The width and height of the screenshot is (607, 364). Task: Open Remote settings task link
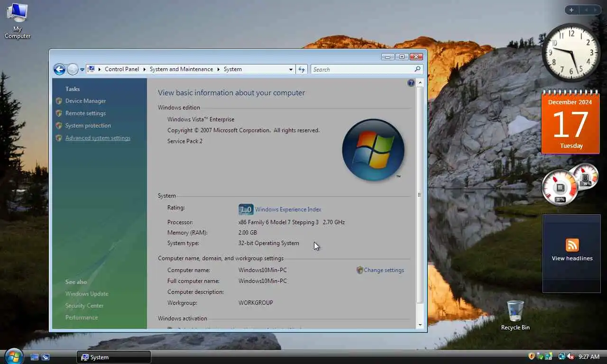click(85, 113)
